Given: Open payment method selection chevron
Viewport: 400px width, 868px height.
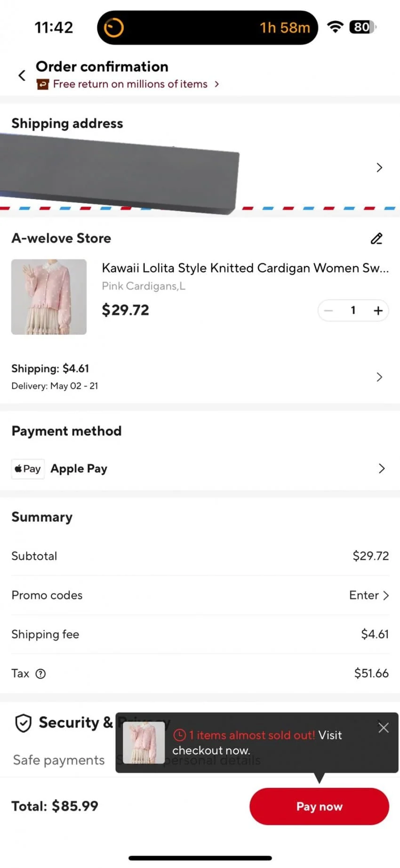Looking at the screenshot, I should click(382, 469).
